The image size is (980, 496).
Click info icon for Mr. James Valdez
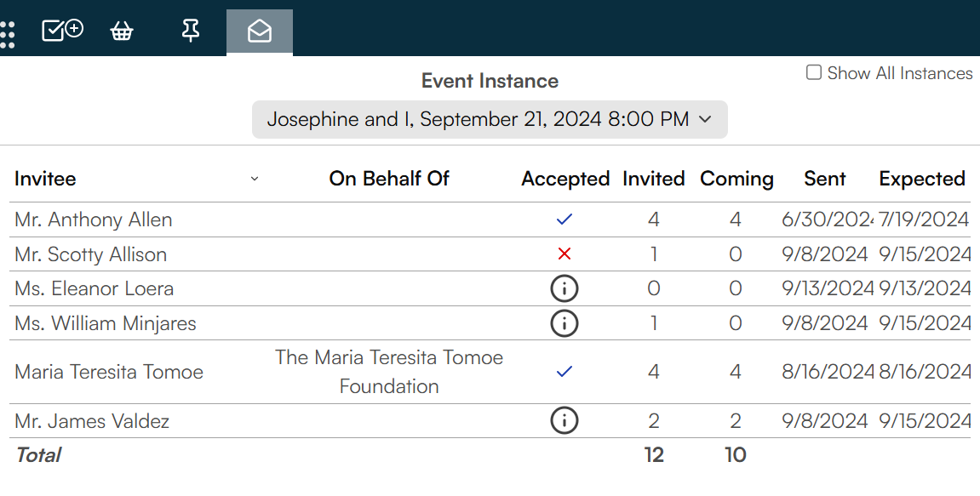coord(565,420)
